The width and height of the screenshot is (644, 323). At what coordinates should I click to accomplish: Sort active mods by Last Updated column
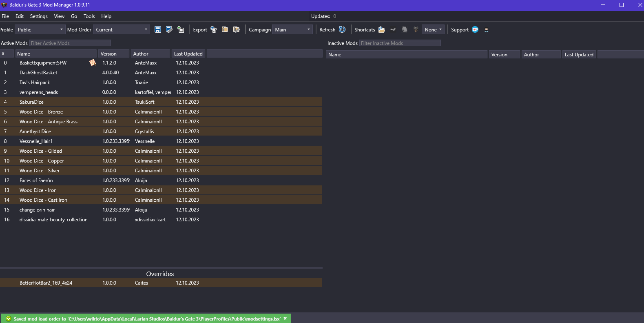tap(189, 53)
